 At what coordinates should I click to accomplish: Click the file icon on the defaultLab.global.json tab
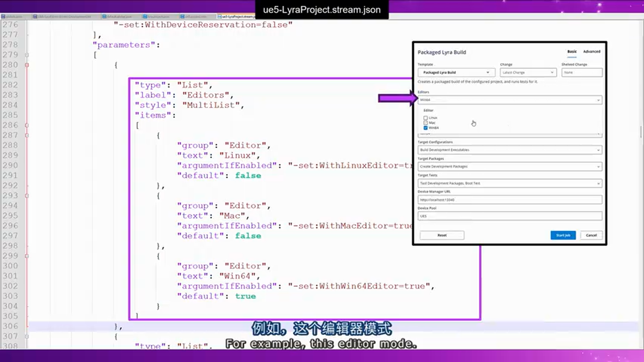click(x=104, y=17)
